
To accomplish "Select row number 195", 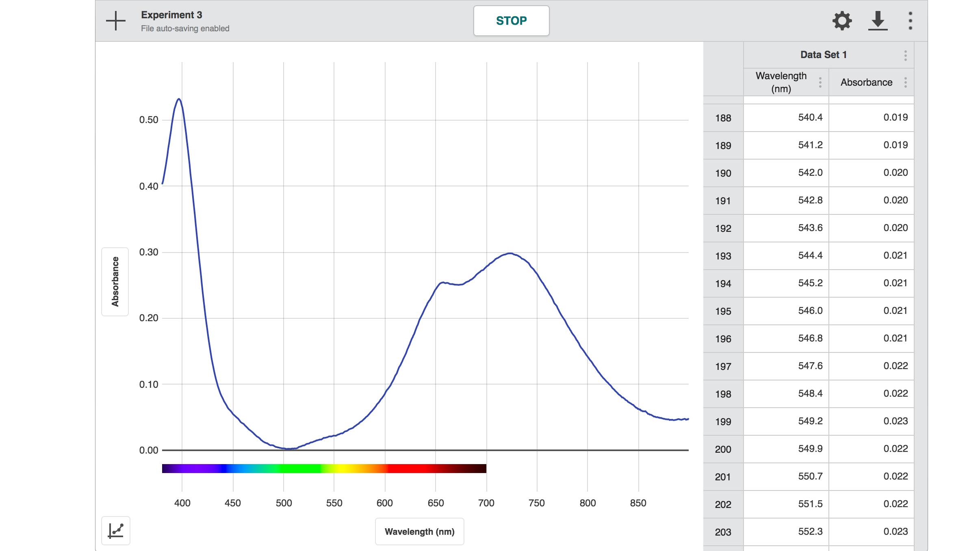I will [x=723, y=311].
